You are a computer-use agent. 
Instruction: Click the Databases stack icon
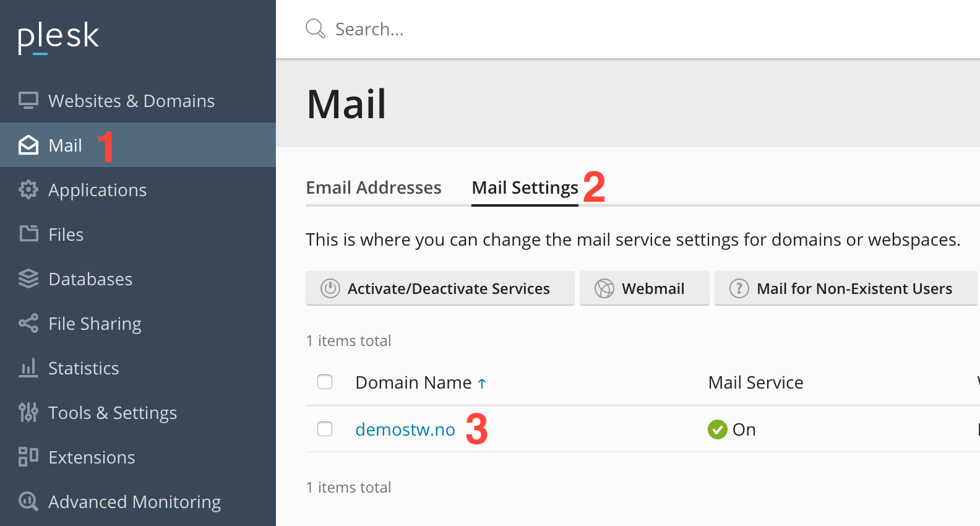(x=28, y=278)
